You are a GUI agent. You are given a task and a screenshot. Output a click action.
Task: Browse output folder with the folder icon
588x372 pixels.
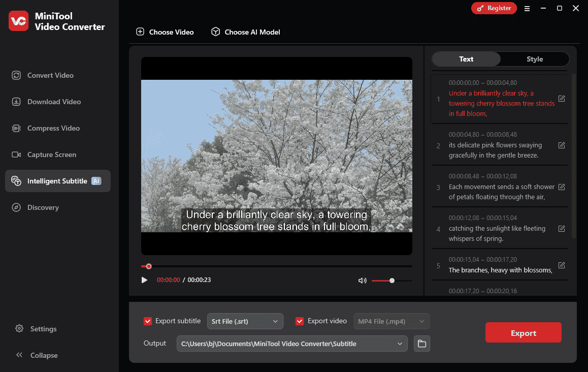point(422,344)
